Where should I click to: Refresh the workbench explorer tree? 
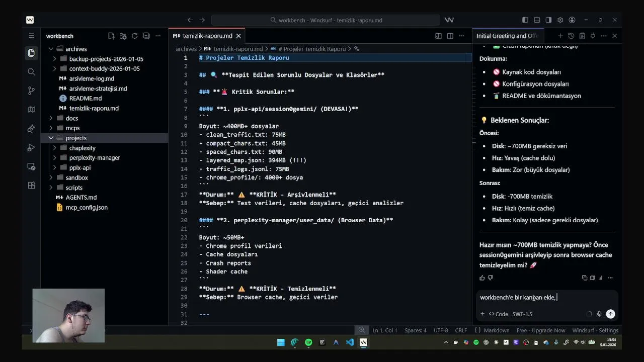[x=134, y=36]
